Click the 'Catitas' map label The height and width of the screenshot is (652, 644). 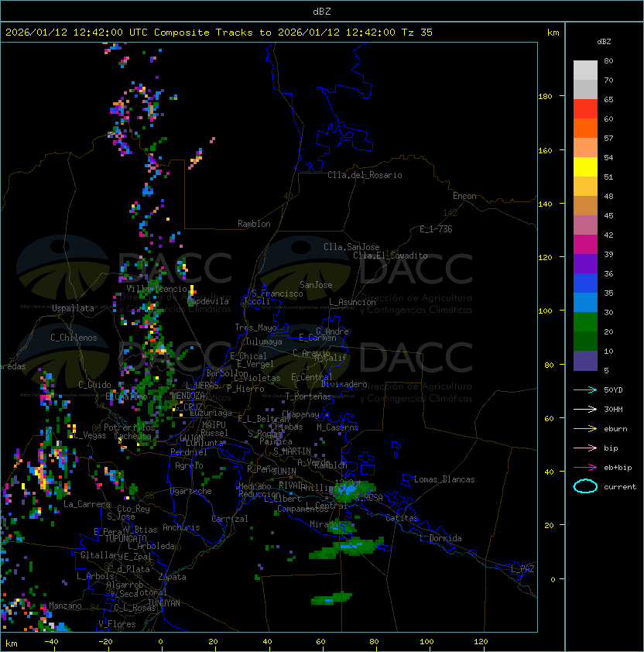pyautogui.click(x=402, y=518)
